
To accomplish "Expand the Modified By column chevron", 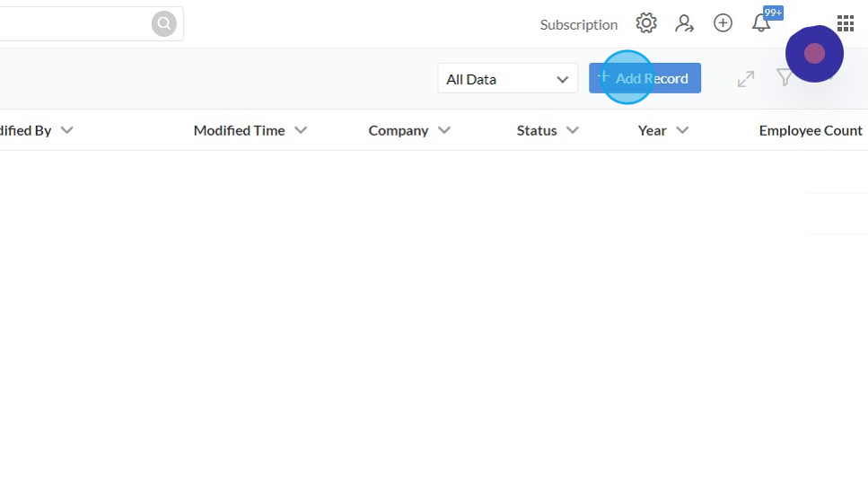I will pyautogui.click(x=67, y=130).
